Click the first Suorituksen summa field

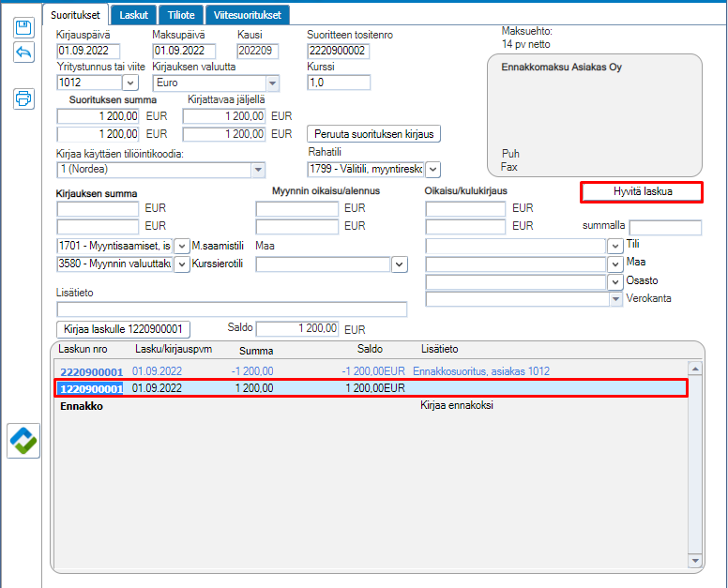click(98, 116)
